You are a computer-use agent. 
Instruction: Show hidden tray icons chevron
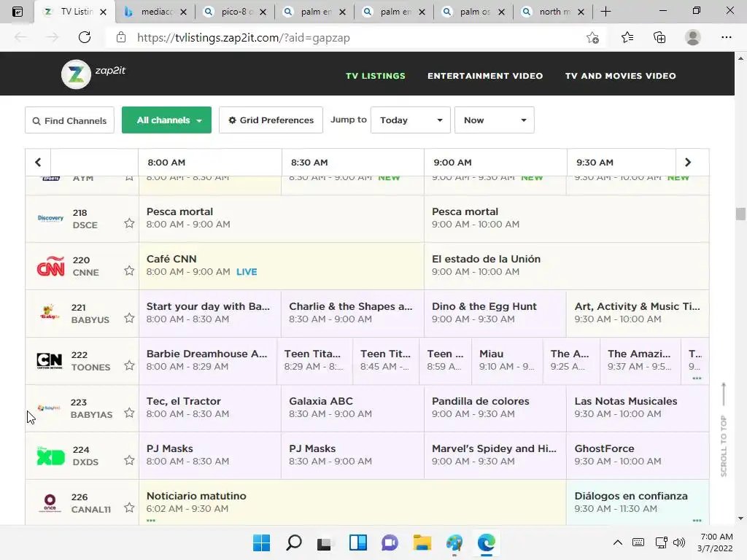coord(617,542)
